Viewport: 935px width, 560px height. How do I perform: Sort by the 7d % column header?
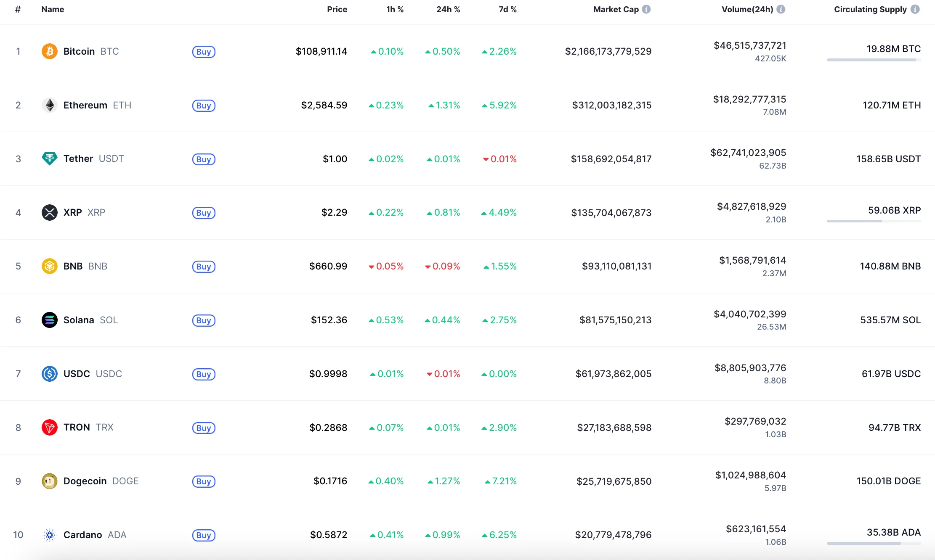click(507, 9)
